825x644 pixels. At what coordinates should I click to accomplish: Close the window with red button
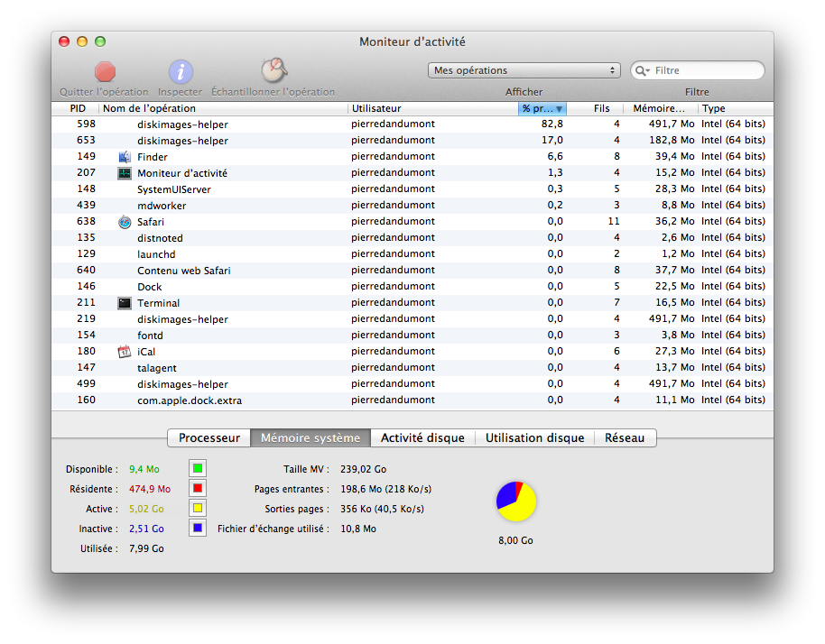[x=64, y=41]
